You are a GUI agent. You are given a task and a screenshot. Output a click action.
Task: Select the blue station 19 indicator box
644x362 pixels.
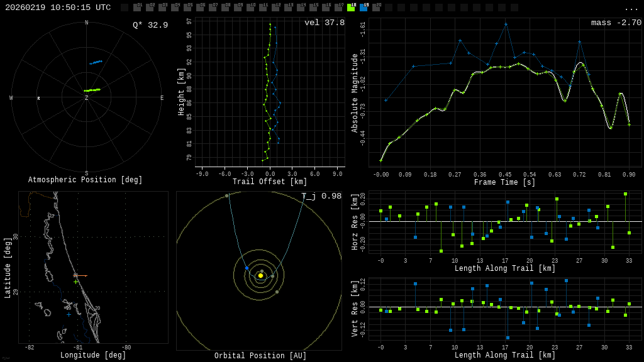364,8
